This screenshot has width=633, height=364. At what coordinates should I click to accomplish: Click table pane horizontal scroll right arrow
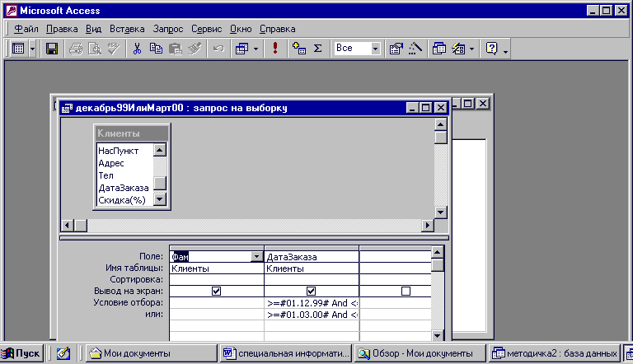[x=428, y=225]
